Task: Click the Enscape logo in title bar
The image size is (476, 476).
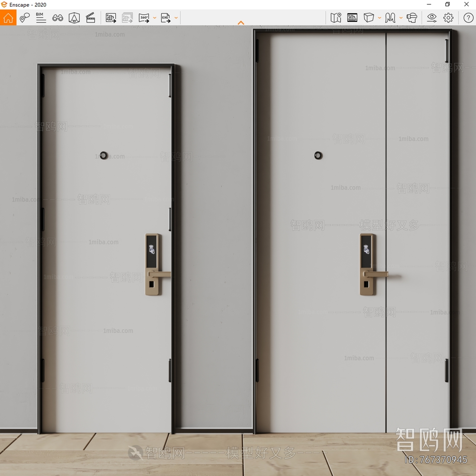Action: click(x=4, y=4)
